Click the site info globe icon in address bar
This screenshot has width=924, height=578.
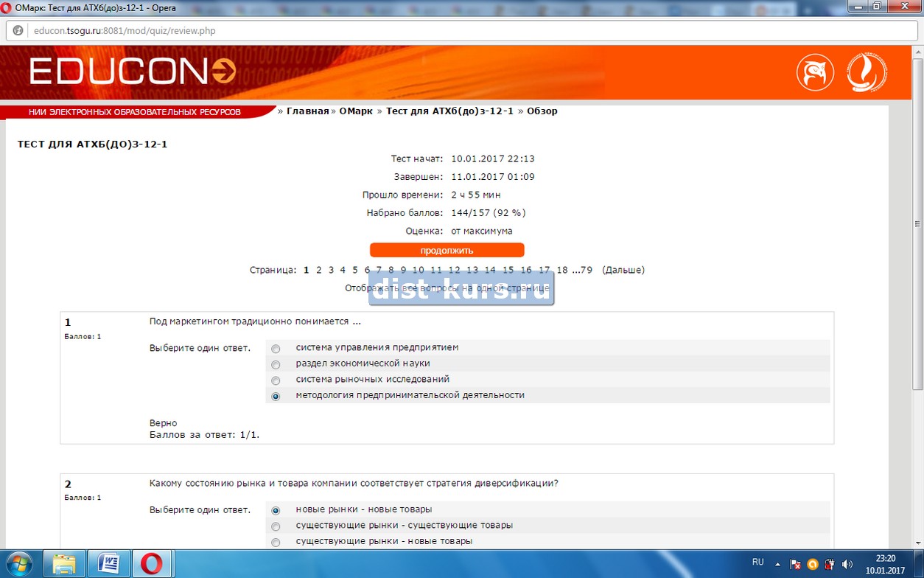click(18, 31)
